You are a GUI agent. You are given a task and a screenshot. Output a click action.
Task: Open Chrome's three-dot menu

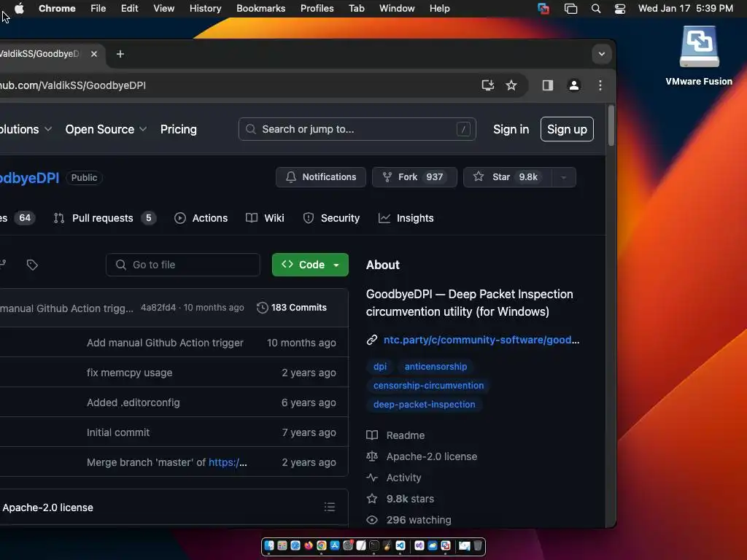tap(600, 85)
